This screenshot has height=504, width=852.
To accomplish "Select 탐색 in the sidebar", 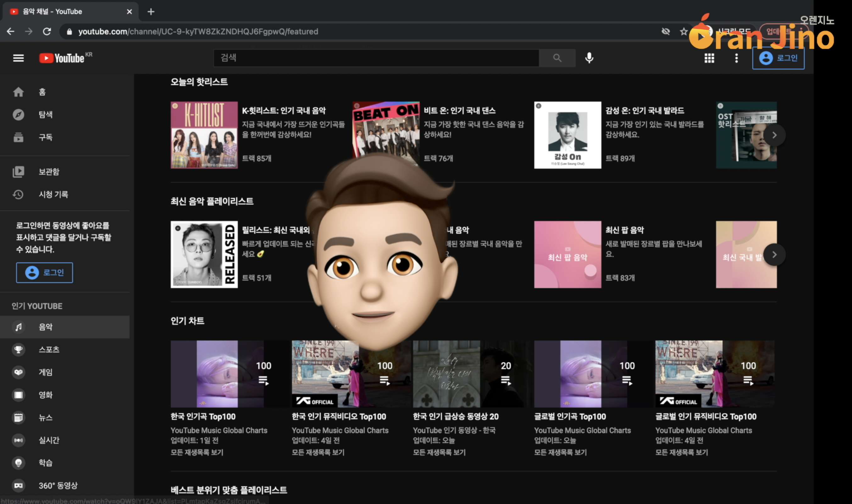I will [x=46, y=115].
